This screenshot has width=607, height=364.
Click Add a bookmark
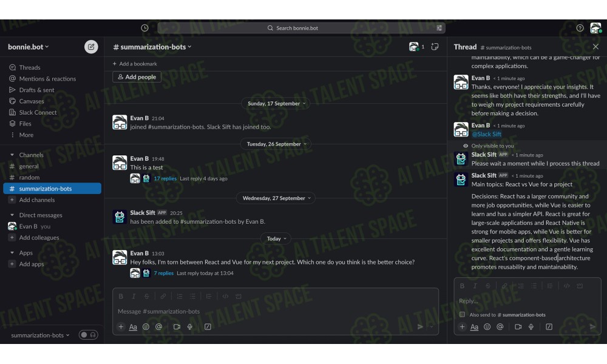[134, 64]
